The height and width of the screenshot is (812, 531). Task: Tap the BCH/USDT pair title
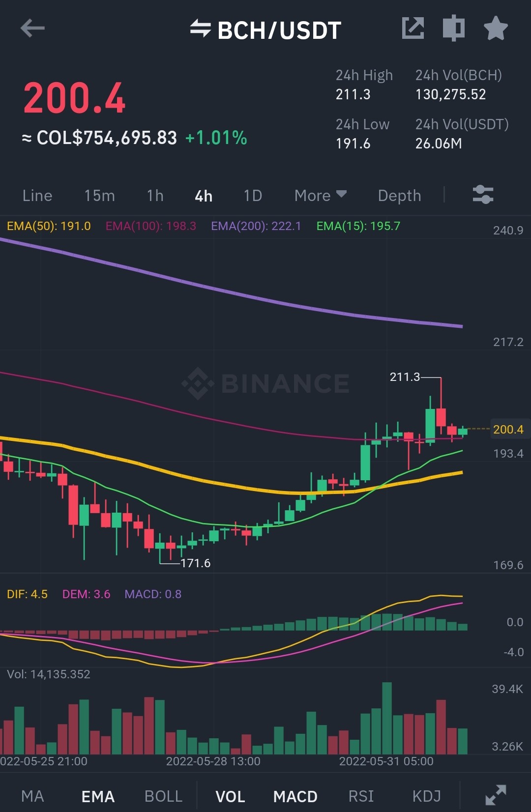point(279,30)
